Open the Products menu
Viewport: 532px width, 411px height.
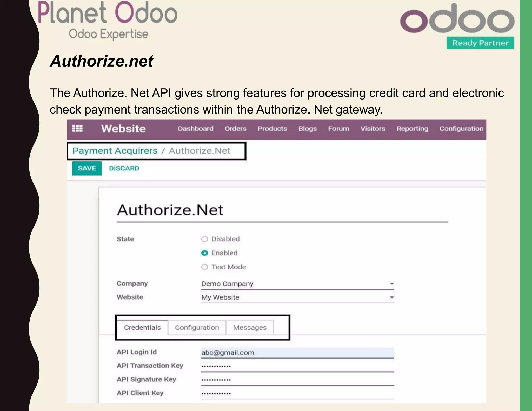[x=272, y=129]
